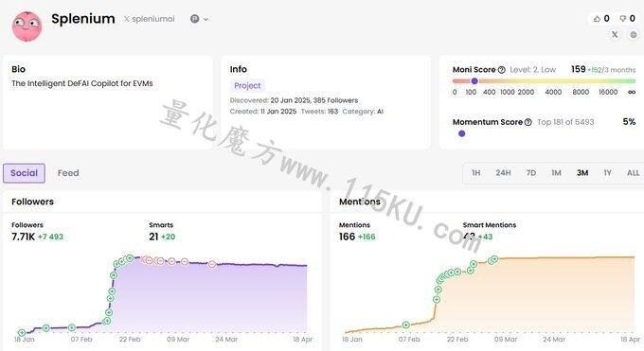This screenshot has width=644, height=351.
Task: Open the spleniumai X profile link
Action: click(150, 19)
